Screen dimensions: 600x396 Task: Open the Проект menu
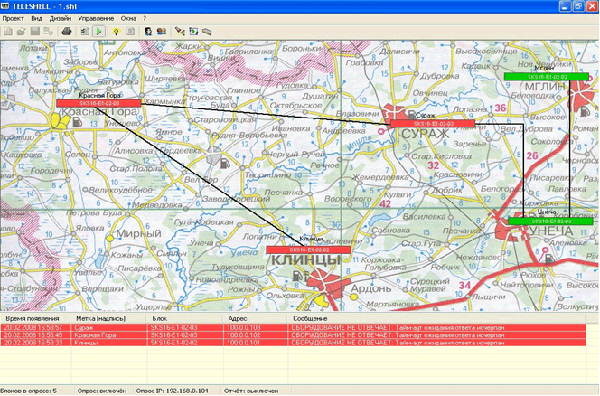tap(13, 18)
